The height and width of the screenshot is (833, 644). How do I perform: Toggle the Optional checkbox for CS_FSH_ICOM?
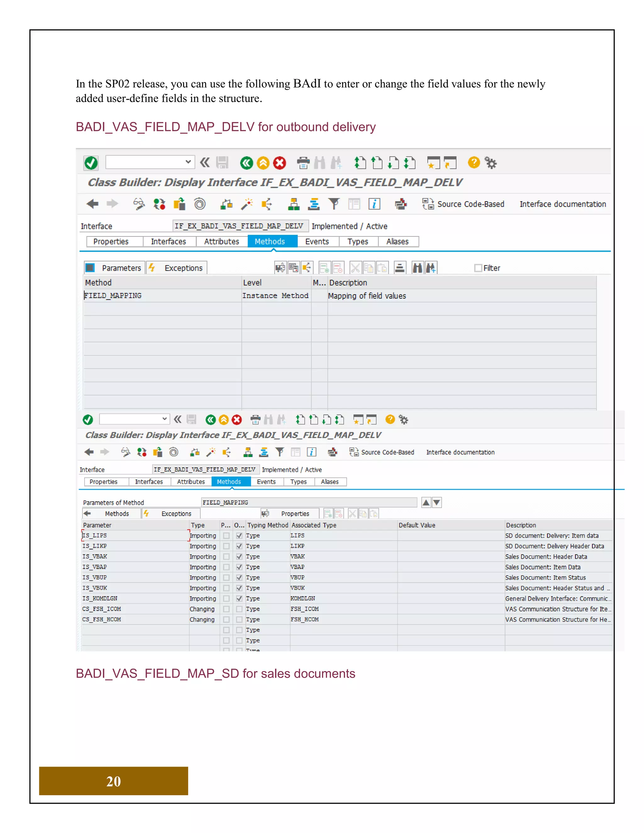(x=239, y=609)
